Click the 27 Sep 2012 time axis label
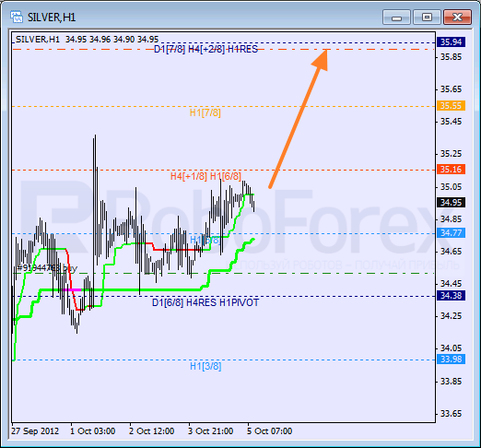This screenshot has width=481, height=448. tap(35, 431)
